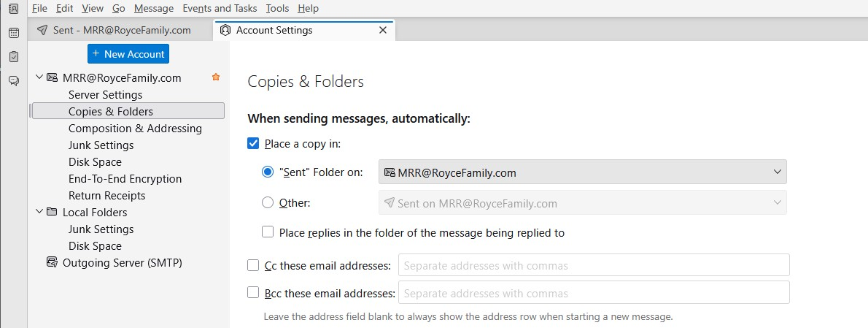Open the Tasks space icon
This screenshot has height=328, width=868.
coord(13,57)
